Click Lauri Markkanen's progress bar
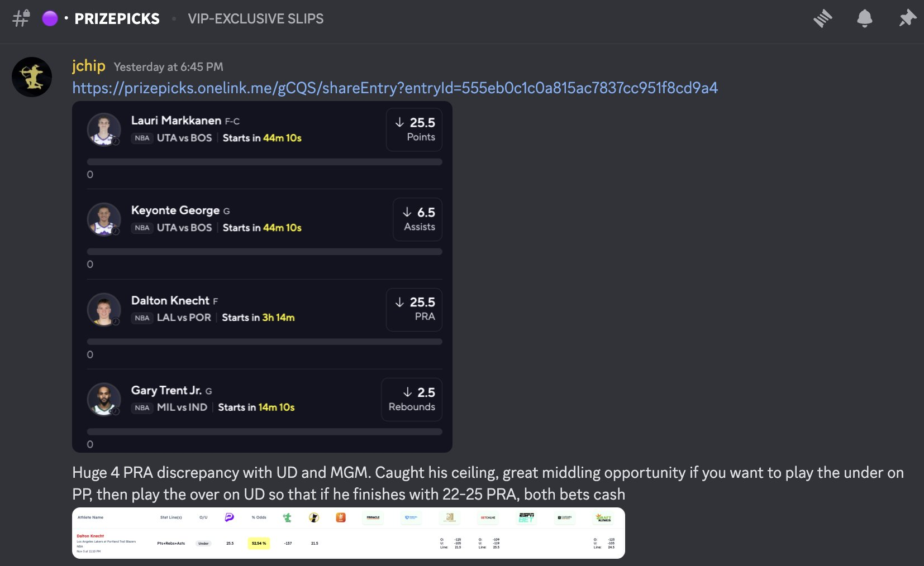The height and width of the screenshot is (566, 924). point(264,162)
